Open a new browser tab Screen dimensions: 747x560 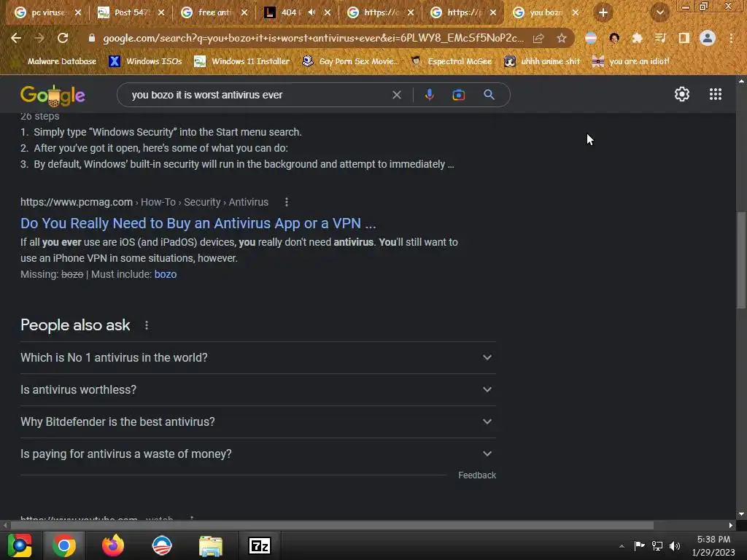coord(603,13)
